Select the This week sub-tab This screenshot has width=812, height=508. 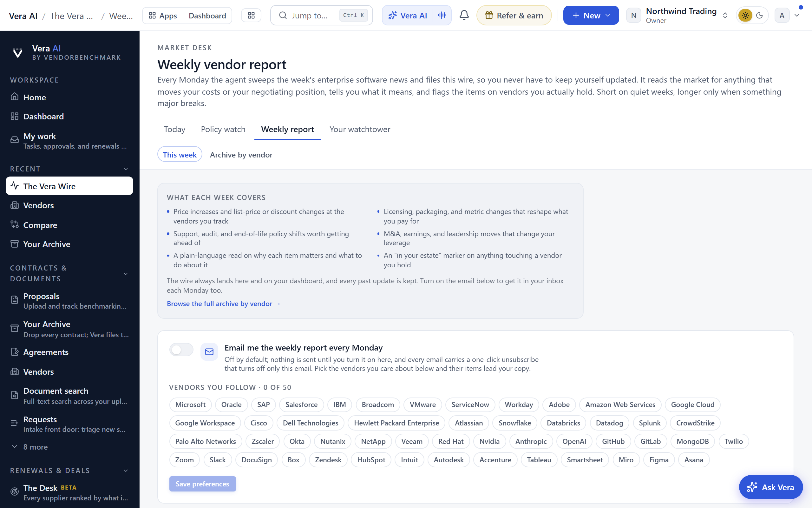180,155
